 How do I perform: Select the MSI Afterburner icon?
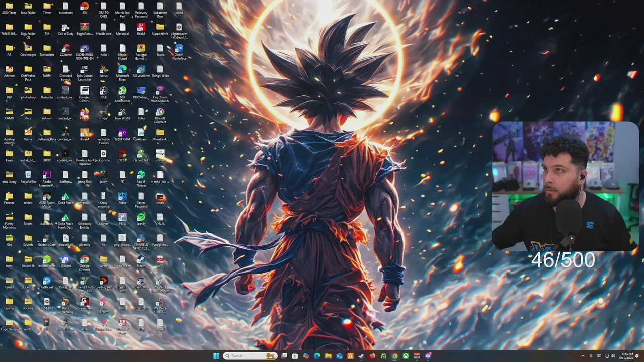pos(122,95)
